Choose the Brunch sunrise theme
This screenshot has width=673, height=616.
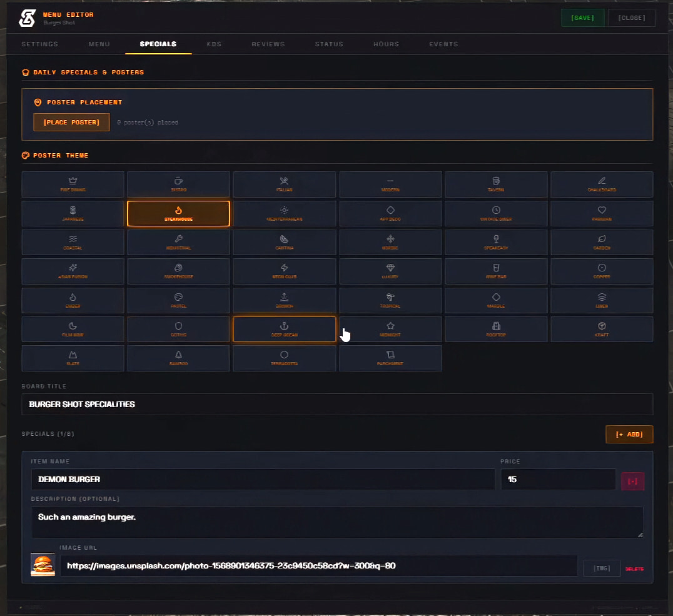(284, 300)
